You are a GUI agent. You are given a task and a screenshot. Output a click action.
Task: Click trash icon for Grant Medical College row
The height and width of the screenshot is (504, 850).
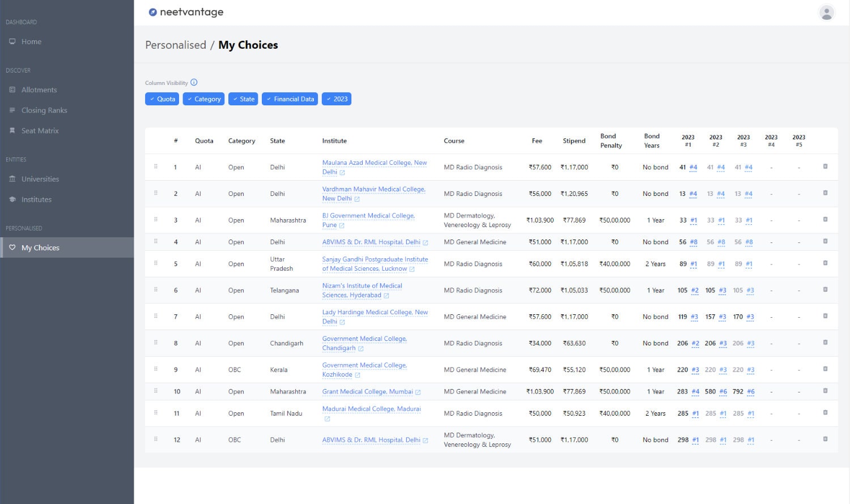[825, 391]
